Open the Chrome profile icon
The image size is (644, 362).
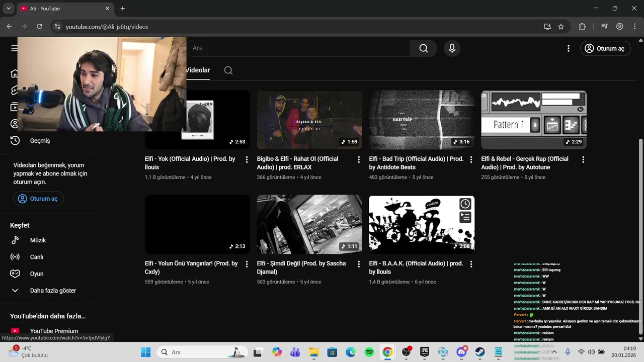pos(620,27)
